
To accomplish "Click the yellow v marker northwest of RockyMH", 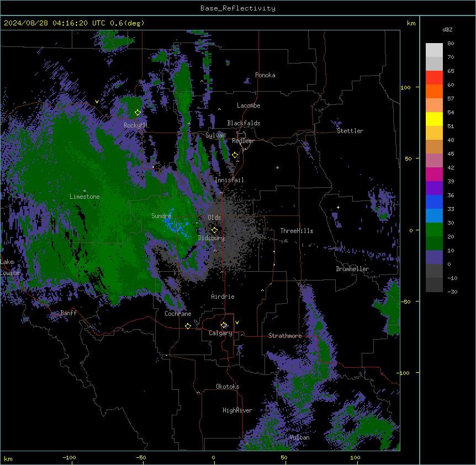I will click(97, 102).
